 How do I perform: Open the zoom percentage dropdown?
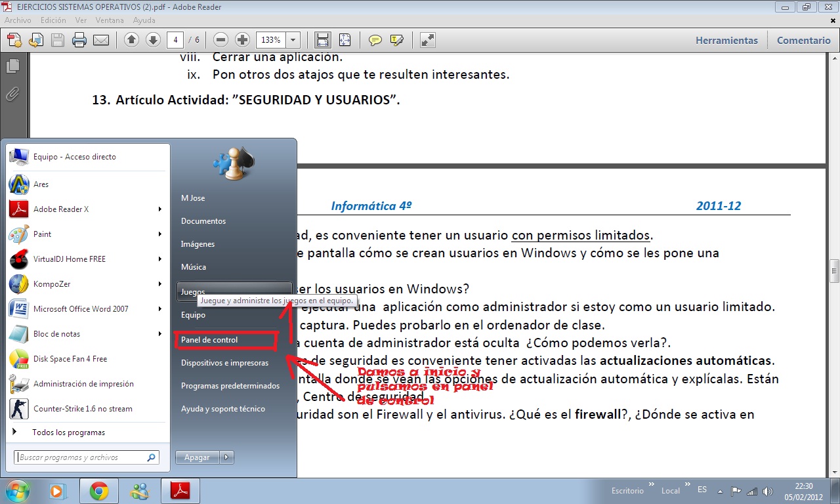pos(293,40)
